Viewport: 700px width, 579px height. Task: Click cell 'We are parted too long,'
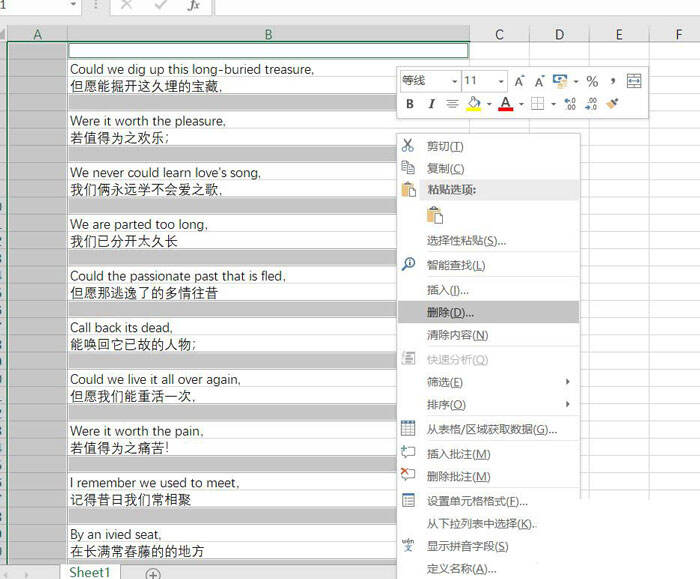(232, 224)
